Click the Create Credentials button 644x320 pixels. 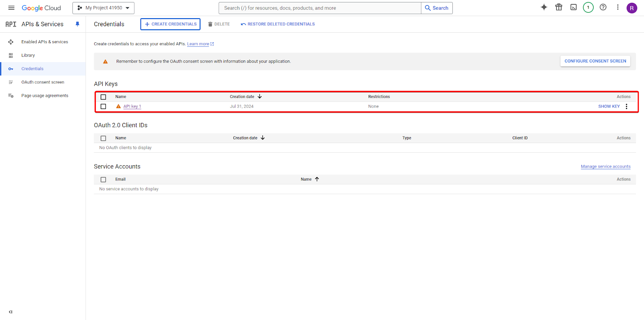(x=170, y=24)
